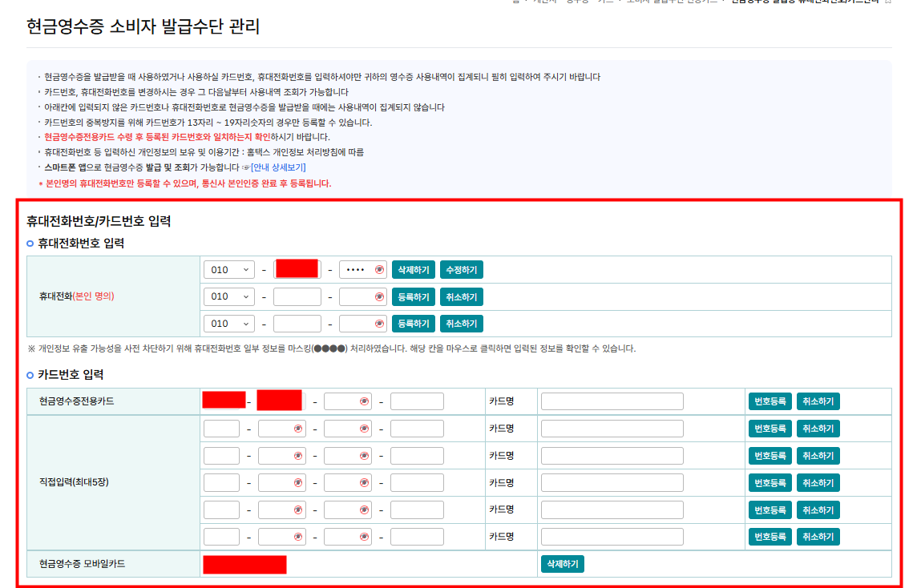The height and width of the screenshot is (588, 917).
Task: Click 취소하기 in first 직접입력 card row
Action: point(818,429)
